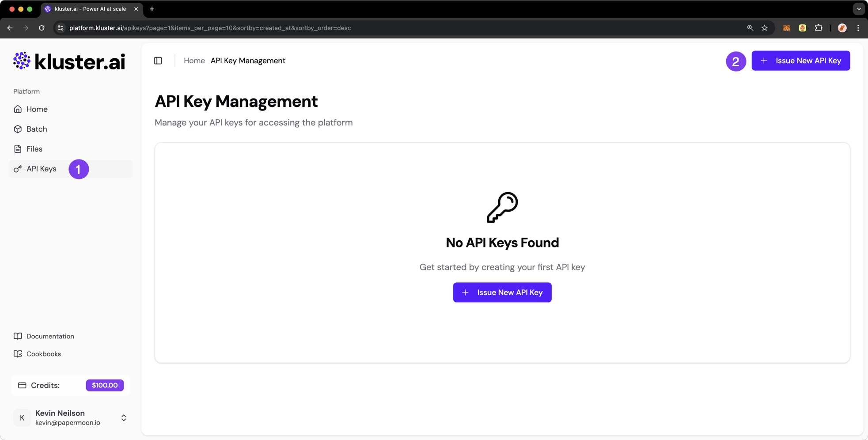Screen dimensions: 868x440
Task: Open the Chrome three-dot menu
Action: [858, 28]
